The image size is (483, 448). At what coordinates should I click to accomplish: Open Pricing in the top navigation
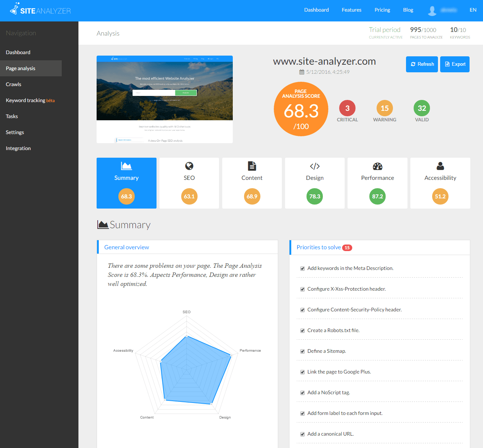(382, 10)
